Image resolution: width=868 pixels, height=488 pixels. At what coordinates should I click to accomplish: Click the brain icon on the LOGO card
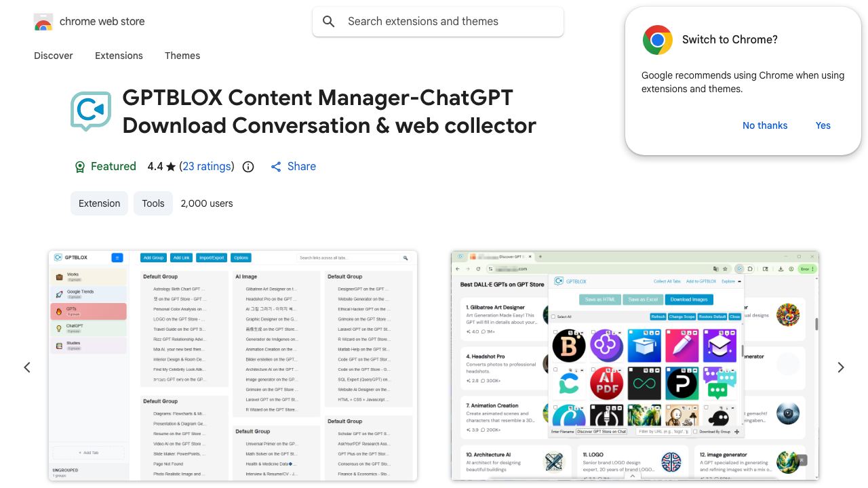[x=671, y=462]
